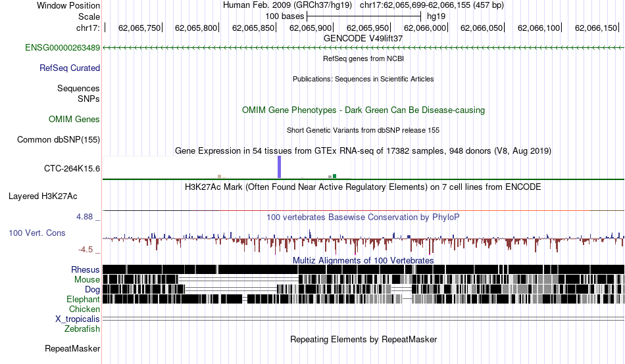Click the -4.5 PhyloP lower value
625x364 pixels.
coord(86,250)
